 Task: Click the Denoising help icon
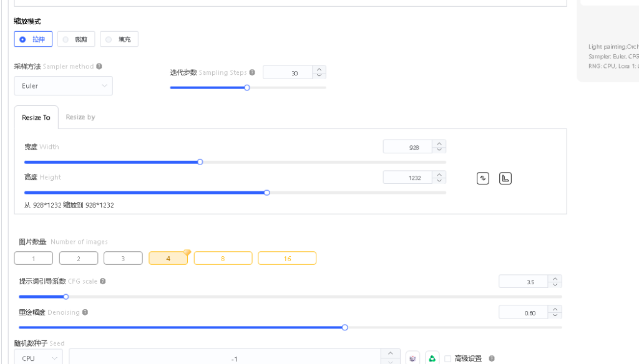point(85,312)
